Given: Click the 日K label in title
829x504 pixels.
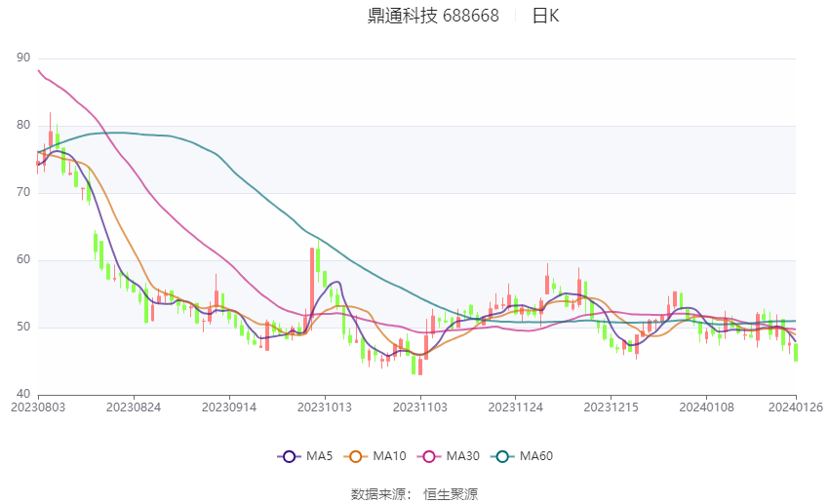Looking at the screenshot, I should pos(545,16).
